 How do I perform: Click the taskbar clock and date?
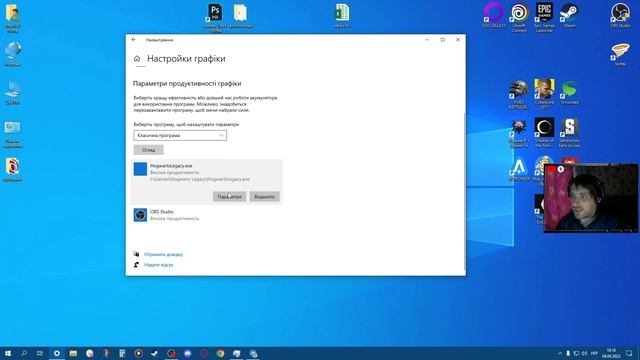611,353
